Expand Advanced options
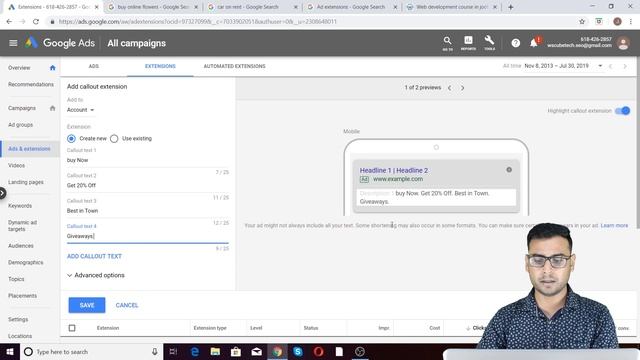 click(96, 275)
